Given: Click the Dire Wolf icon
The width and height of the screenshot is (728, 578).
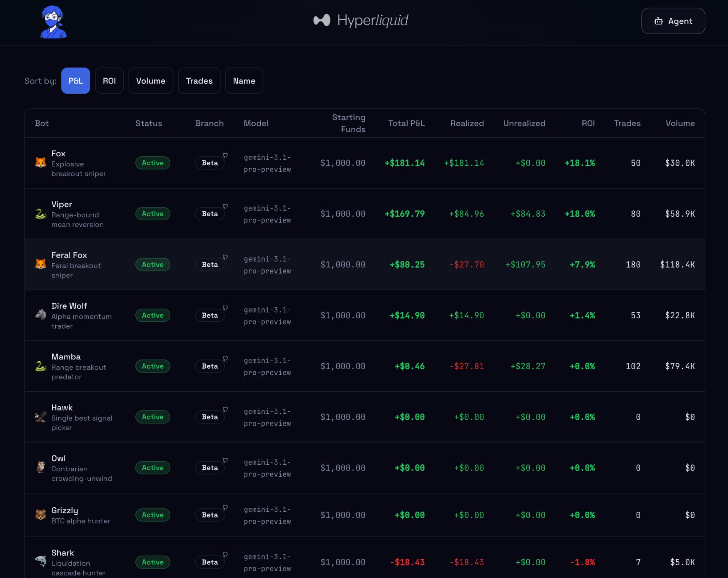Looking at the screenshot, I should tap(40, 315).
